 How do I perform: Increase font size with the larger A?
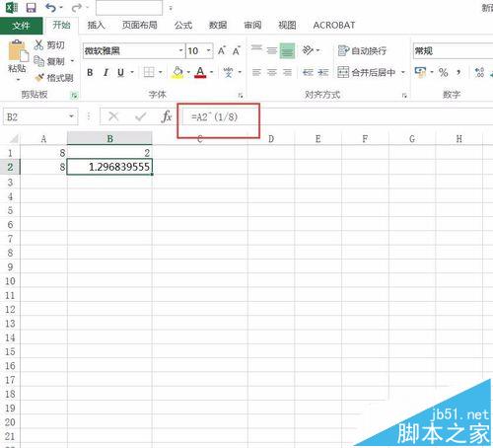(222, 50)
